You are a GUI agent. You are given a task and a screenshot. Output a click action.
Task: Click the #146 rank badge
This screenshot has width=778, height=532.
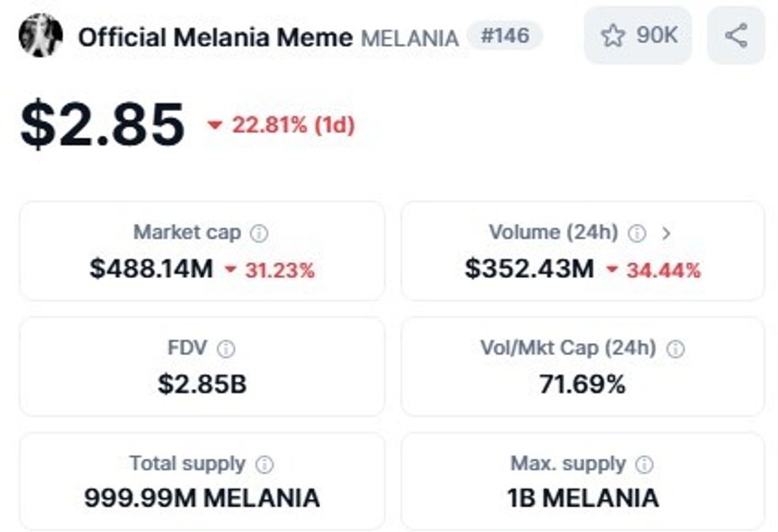pos(505,36)
